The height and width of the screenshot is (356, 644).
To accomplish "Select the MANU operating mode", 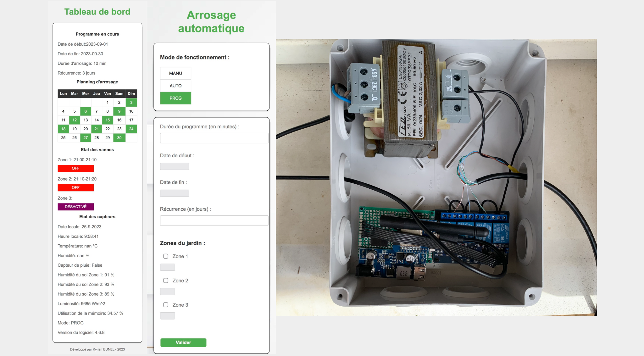I will [x=175, y=73].
